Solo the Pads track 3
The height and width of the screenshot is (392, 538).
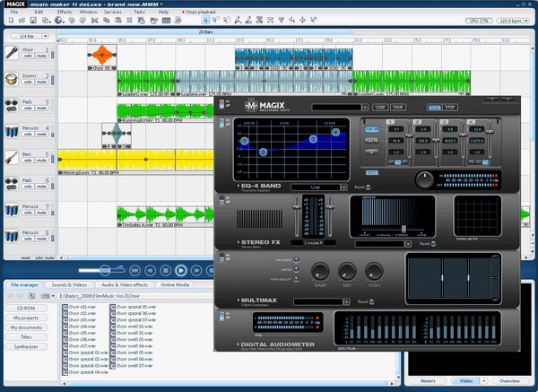tap(28, 108)
